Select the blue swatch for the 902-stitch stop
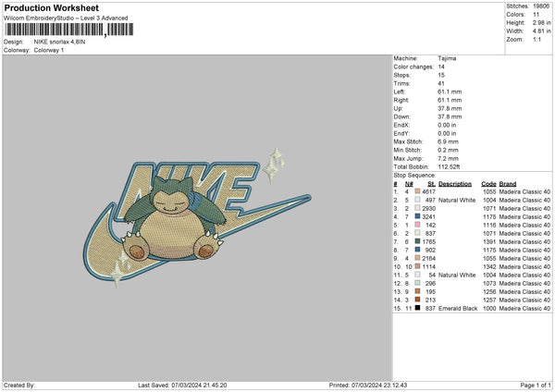 coord(418,250)
